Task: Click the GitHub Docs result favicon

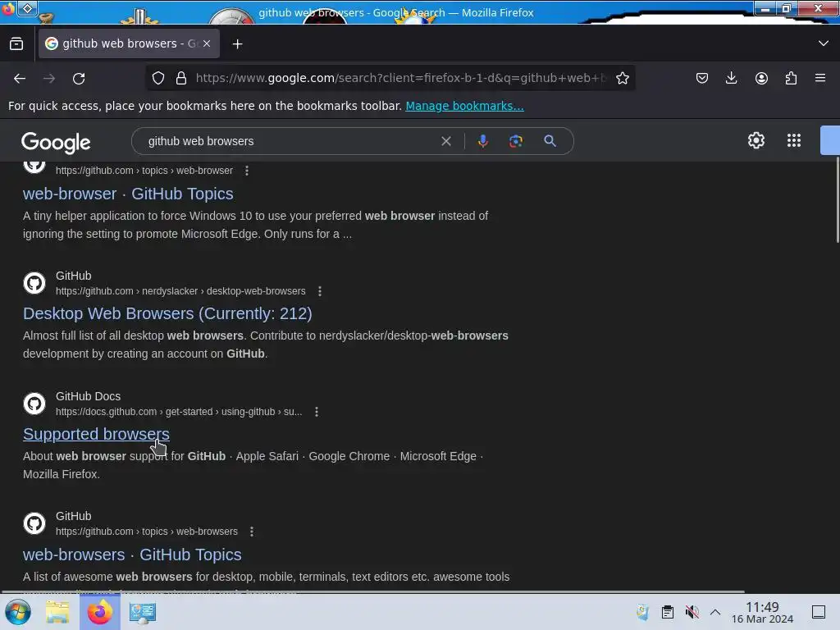Action: point(34,404)
